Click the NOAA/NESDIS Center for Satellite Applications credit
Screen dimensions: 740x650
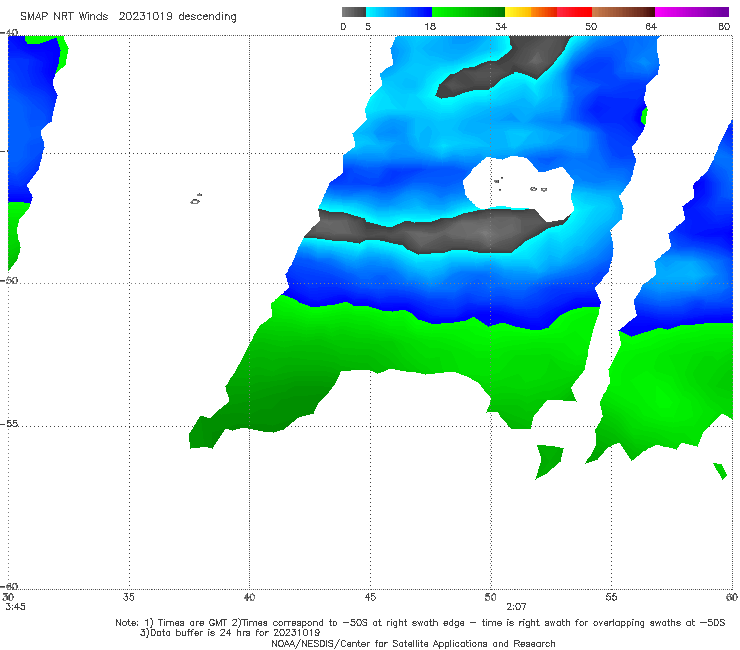413,643
